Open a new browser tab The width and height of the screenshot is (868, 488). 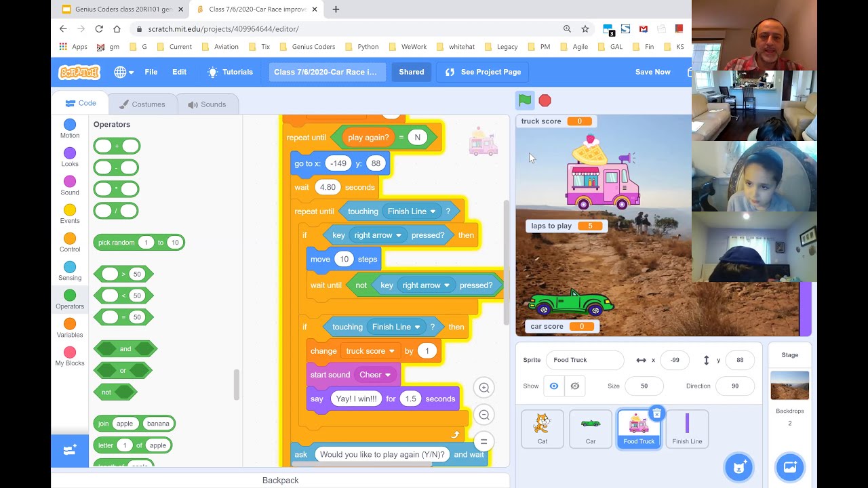coord(336,9)
